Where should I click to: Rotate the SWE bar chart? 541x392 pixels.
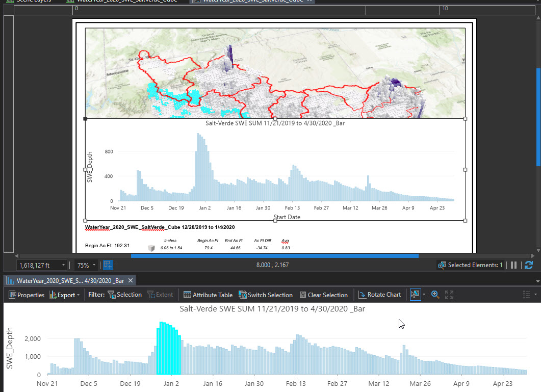tap(379, 295)
